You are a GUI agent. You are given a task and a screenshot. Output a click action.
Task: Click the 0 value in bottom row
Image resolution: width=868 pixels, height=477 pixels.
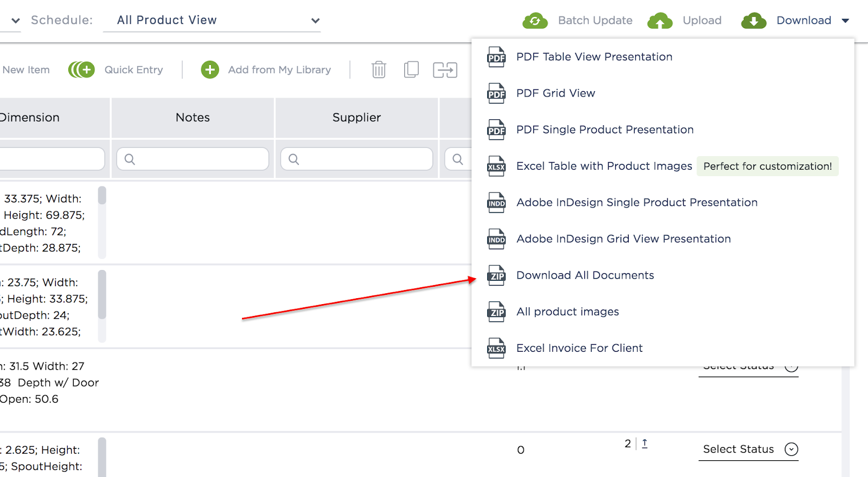[521, 450]
